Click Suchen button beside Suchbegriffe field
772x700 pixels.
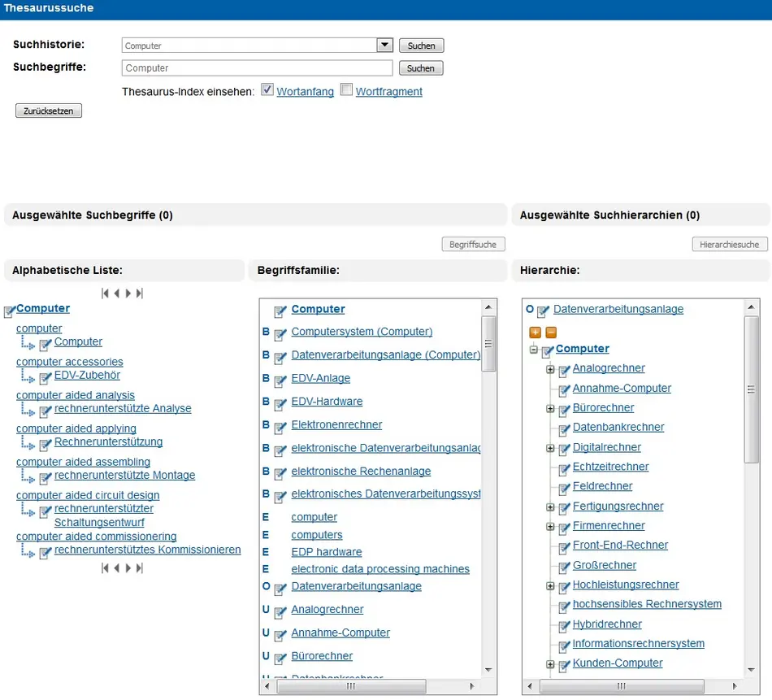[x=421, y=68]
